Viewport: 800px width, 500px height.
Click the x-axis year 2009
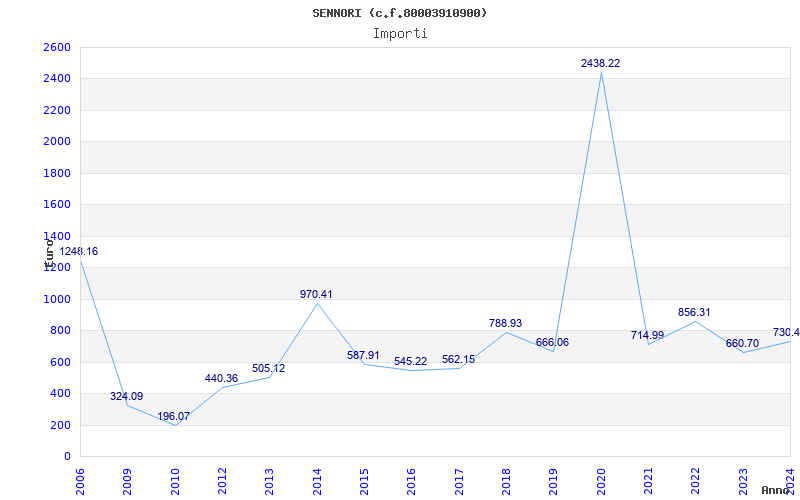point(128,481)
